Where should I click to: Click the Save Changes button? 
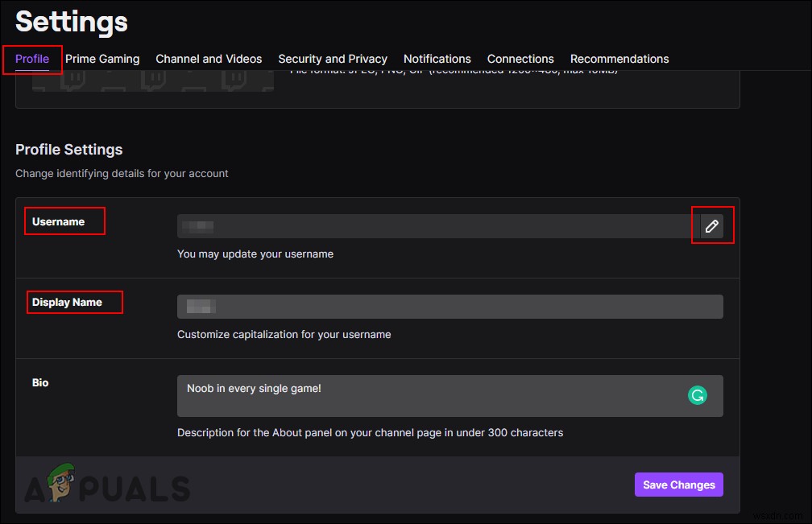pyautogui.click(x=678, y=485)
